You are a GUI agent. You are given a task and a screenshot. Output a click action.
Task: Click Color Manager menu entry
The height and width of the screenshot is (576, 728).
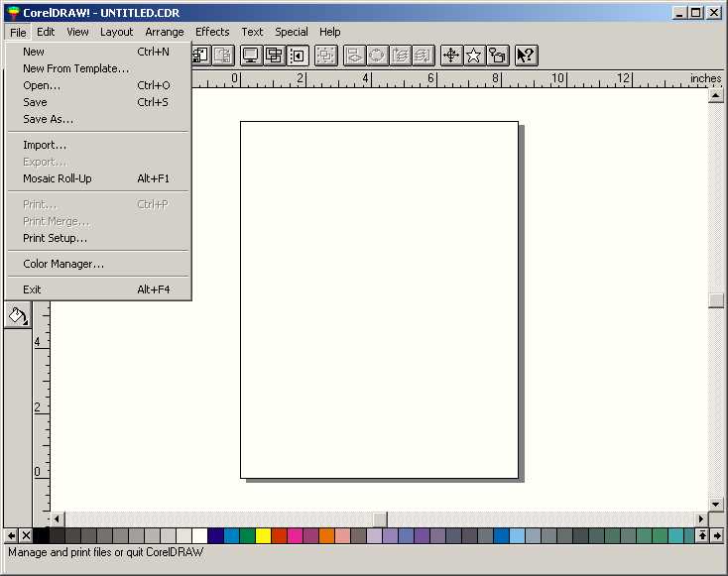point(63,264)
